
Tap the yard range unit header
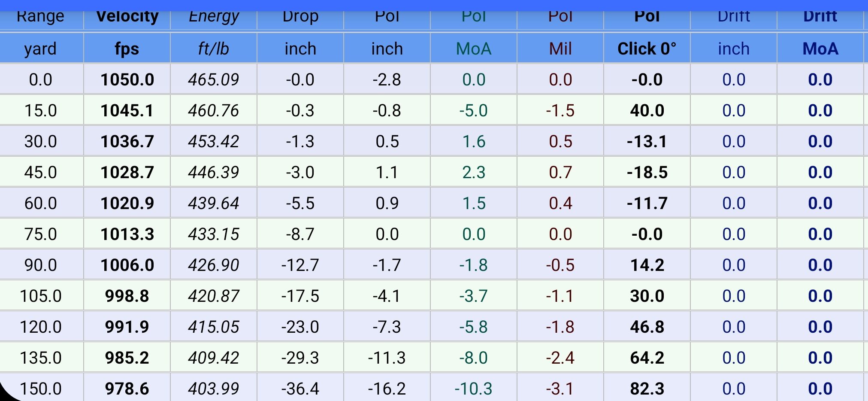click(x=40, y=49)
